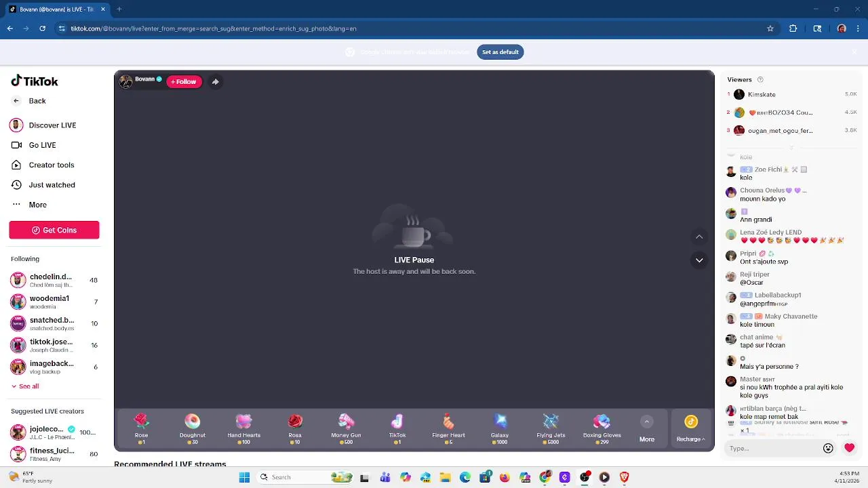Send the Galaxy gift
Viewport: 868px width, 488px height.
tap(500, 428)
